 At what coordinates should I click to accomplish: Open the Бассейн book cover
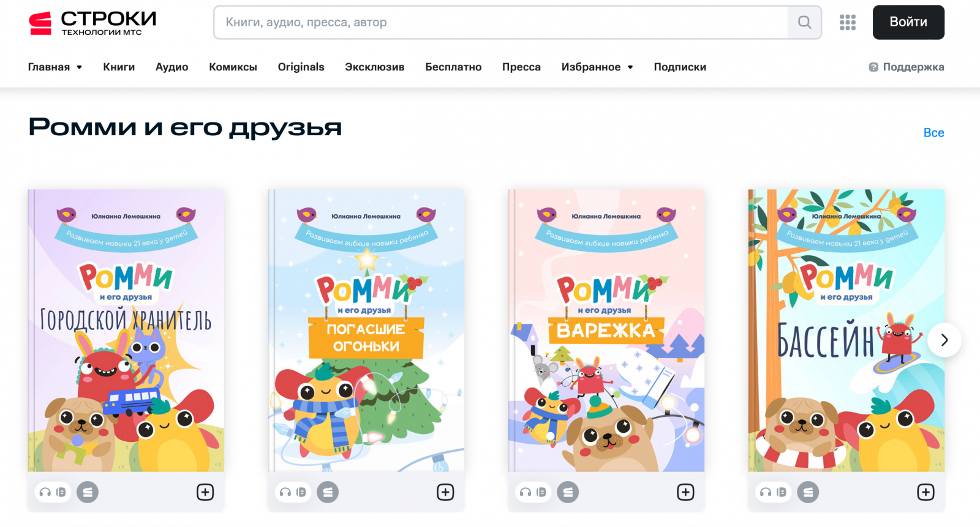[846, 331]
